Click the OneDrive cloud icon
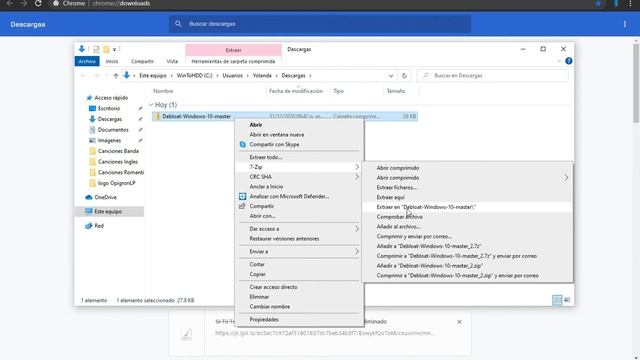The height and width of the screenshot is (360, 640). pos(89,197)
